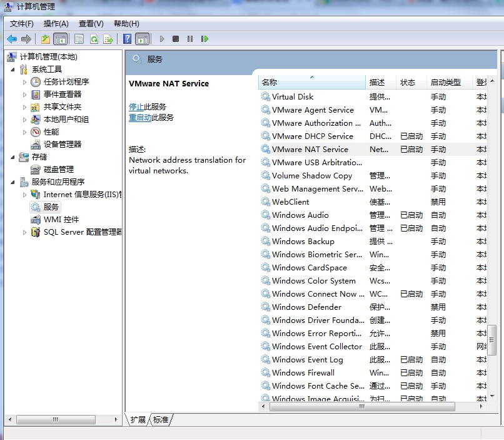
Task: Click the 停止 link to stop the service
Action: click(136, 107)
